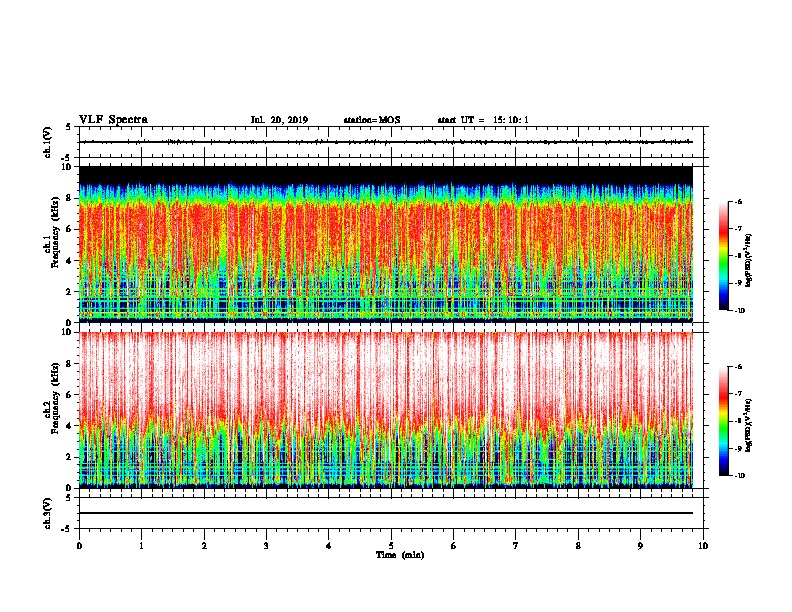Click the "VLF Spectra" plot title
The image size is (792, 612).
pos(113,120)
